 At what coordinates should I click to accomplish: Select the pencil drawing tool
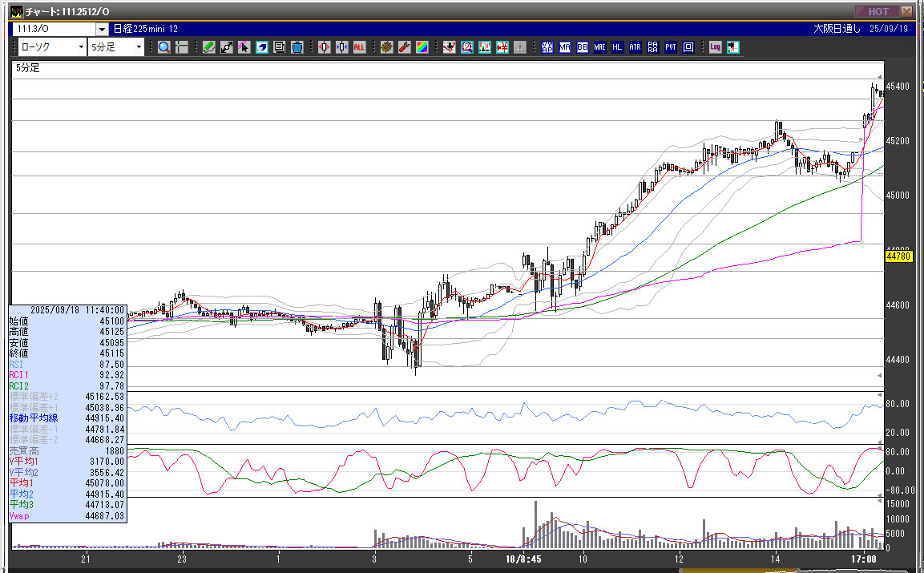[x=208, y=47]
